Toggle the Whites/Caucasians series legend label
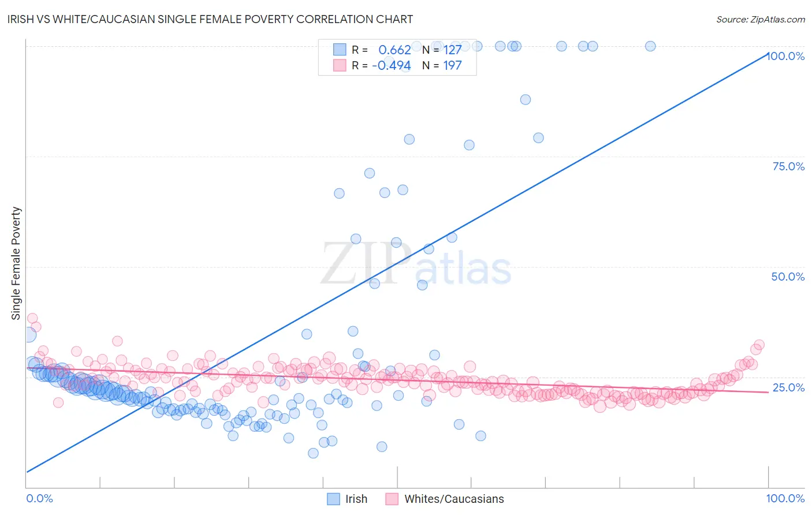Viewport: 812px width, 515px height. pos(454,499)
